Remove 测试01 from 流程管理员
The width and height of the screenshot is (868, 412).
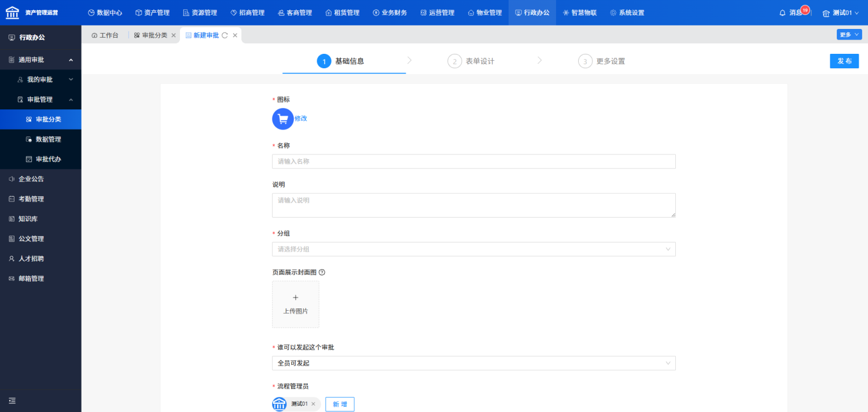[x=313, y=404]
